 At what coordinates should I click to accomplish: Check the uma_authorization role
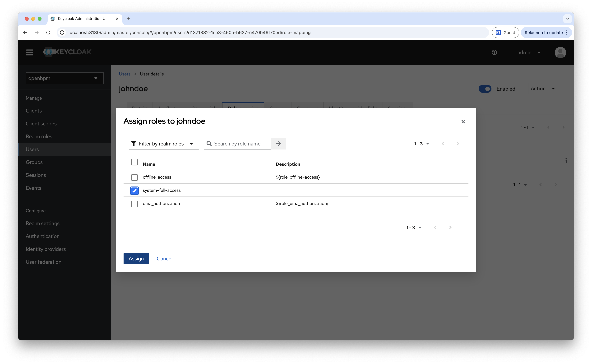[134, 204]
